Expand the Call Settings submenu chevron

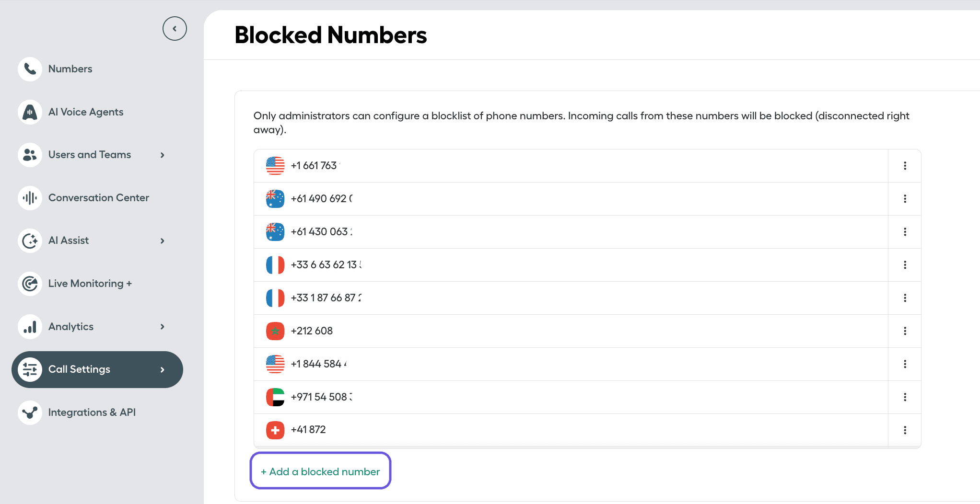pyautogui.click(x=162, y=369)
